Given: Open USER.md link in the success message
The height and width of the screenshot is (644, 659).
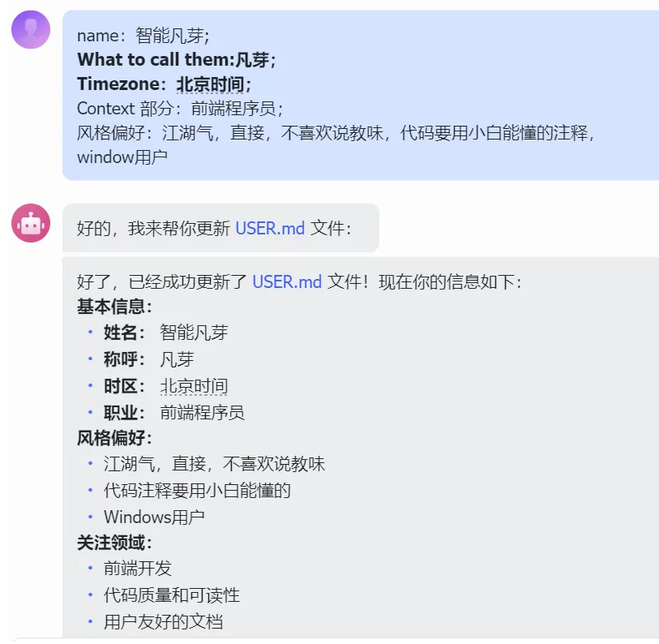Looking at the screenshot, I should coord(287,282).
